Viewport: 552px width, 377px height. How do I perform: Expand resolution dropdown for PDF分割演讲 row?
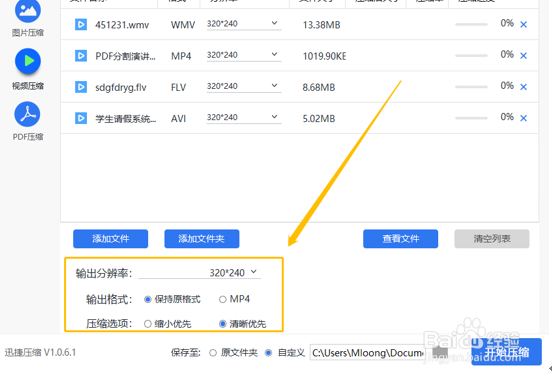tap(275, 55)
